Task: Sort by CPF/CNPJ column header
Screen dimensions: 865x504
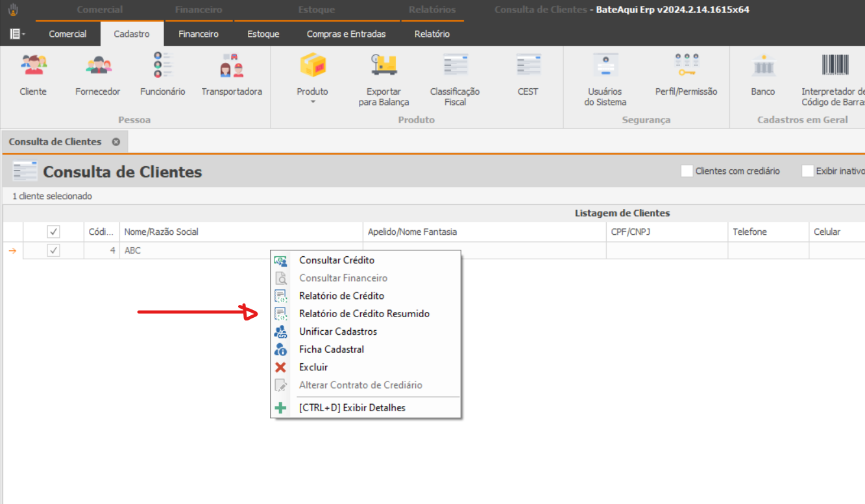Action: click(667, 232)
